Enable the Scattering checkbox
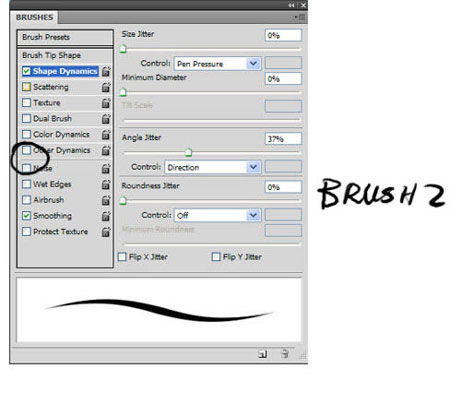The image size is (450, 404). [26, 87]
